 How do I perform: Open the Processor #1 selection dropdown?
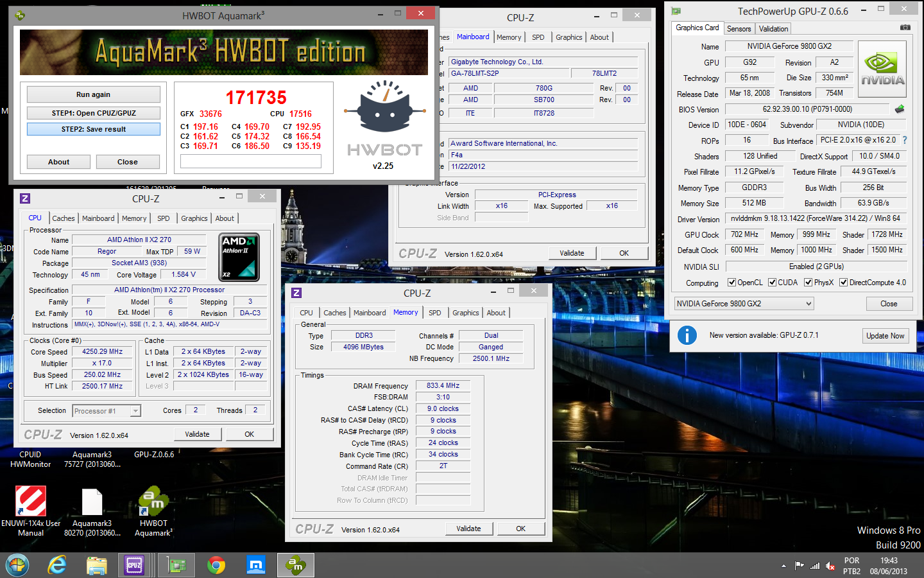[107, 411]
